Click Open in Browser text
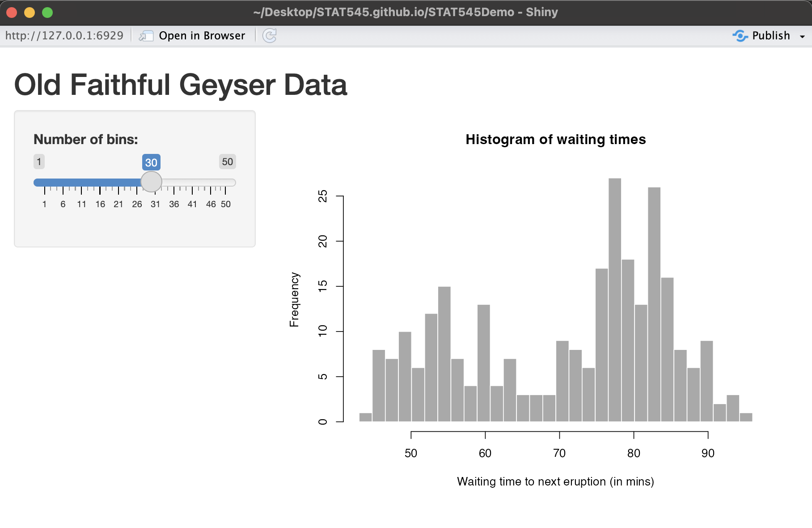The image size is (812, 528). tap(202, 35)
